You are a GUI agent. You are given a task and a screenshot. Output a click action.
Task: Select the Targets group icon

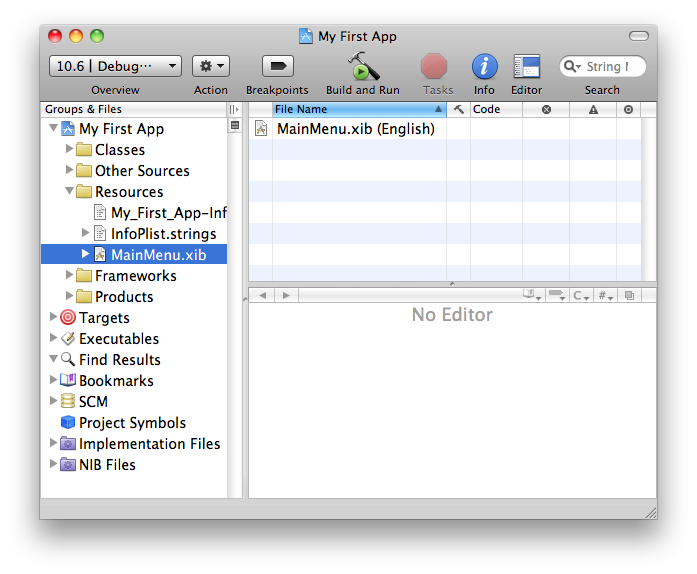(68, 318)
